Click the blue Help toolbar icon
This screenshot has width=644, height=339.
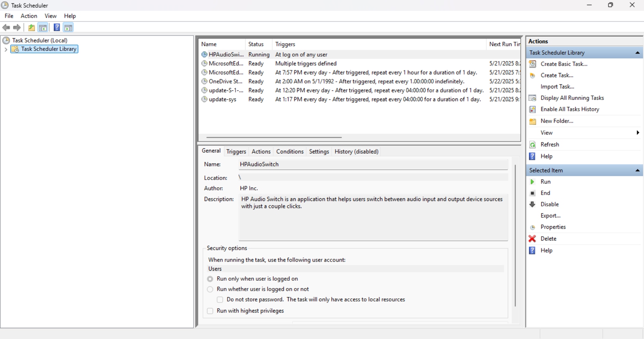pyautogui.click(x=57, y=28)
